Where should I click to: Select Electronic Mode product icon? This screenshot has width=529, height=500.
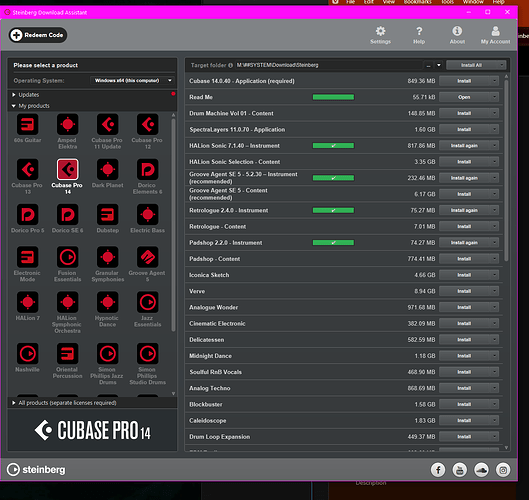(27, 257)
